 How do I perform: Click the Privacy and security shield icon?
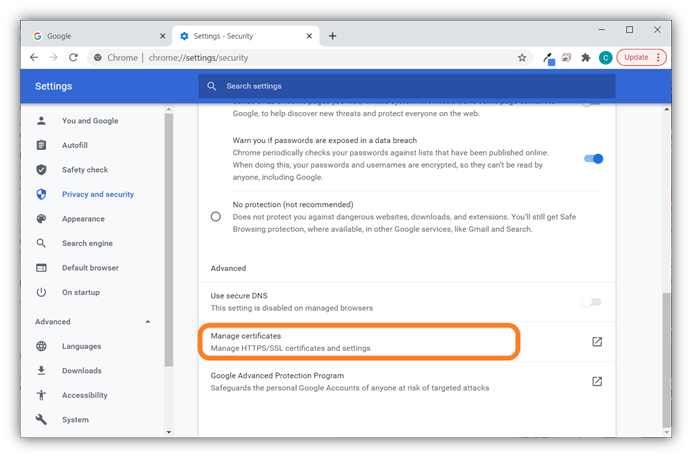click(41, 194)
